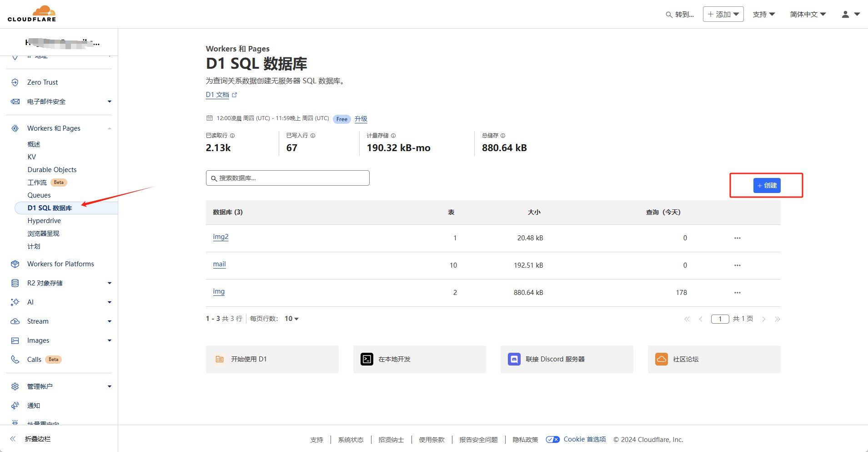The image size is (868, 452).
Task: Focus the 搜索数据库 search field
Action: 288,178
